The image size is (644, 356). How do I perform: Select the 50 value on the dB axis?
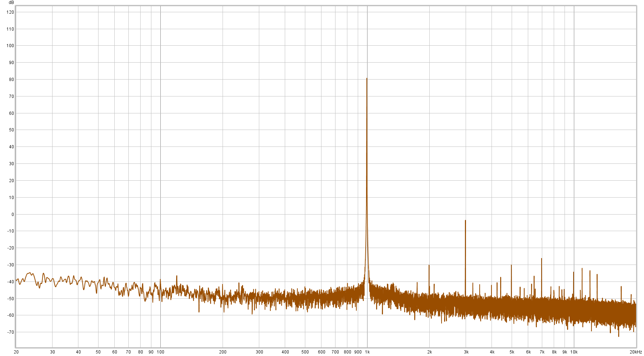point(12,130)
